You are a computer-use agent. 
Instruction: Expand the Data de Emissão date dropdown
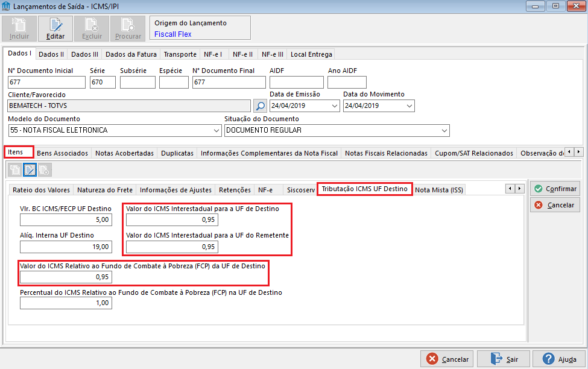[335, 106]
